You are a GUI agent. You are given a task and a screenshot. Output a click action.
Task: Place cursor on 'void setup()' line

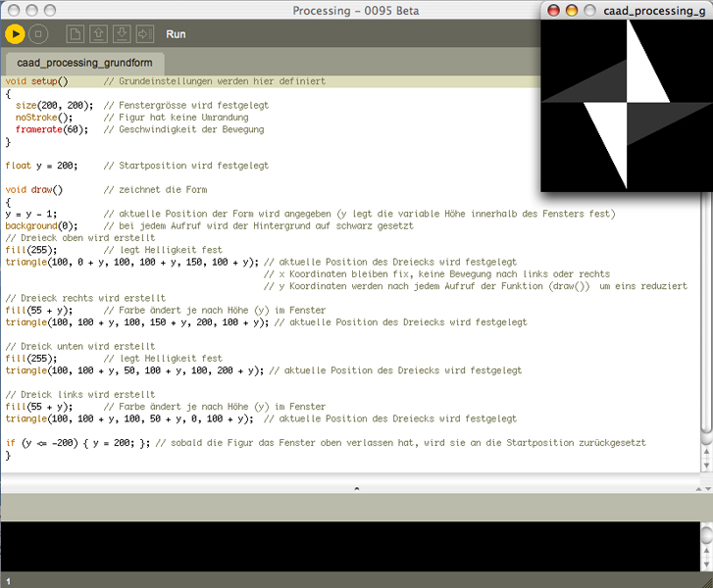point(37,81)
